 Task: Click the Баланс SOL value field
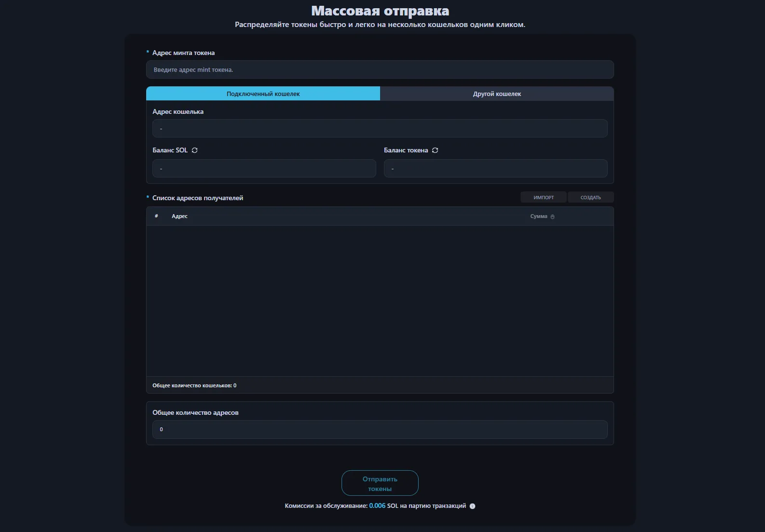click(264, 169)
